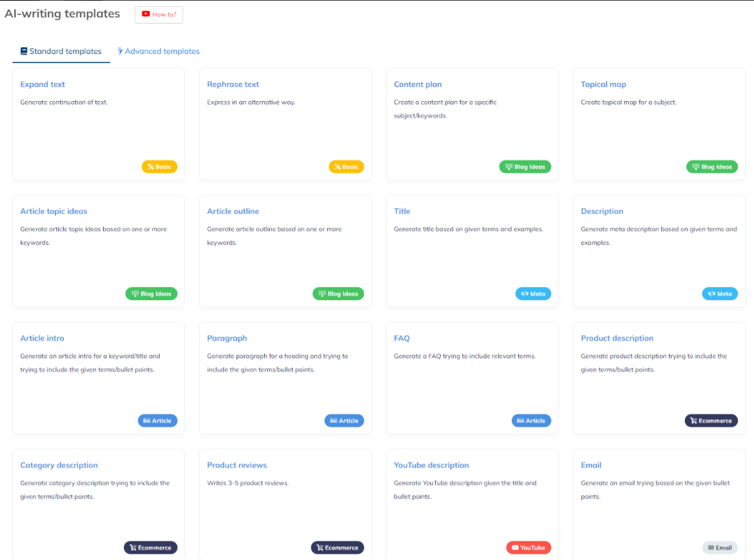Click the Basic badge on Expand text card
Image resolution: width=754 pixels, height=560 pixels.
point(159,167)
